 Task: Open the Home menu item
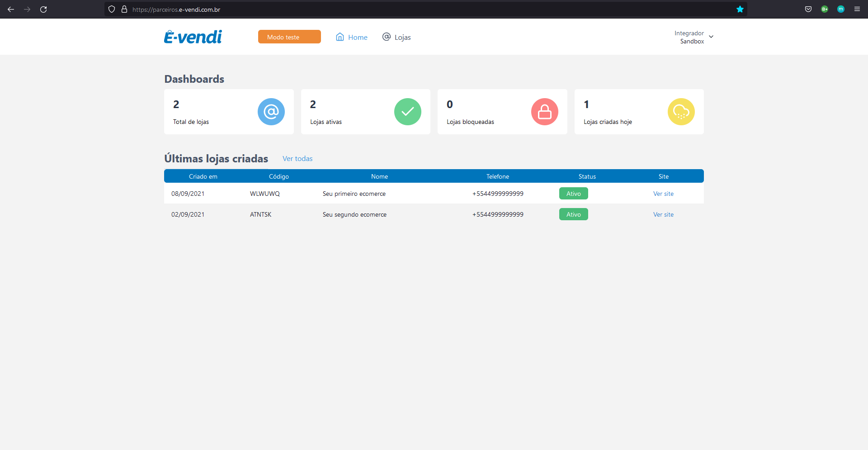[x=352, y=37]
